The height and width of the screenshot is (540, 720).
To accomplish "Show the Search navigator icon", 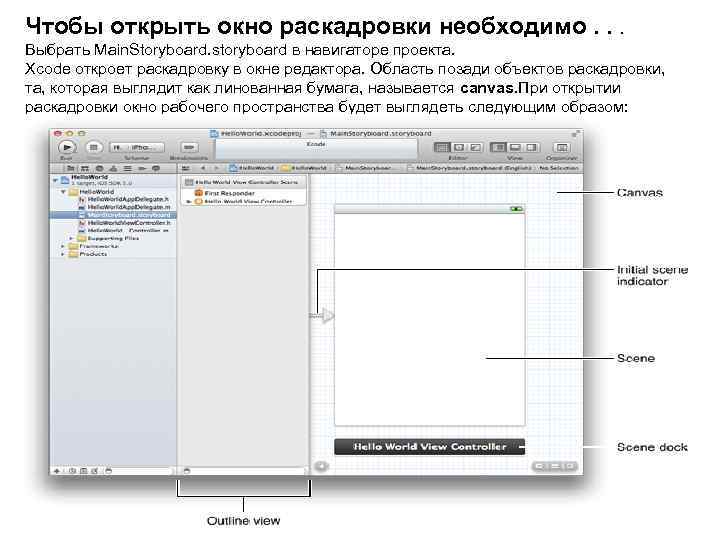I will [x=99, y=169].
